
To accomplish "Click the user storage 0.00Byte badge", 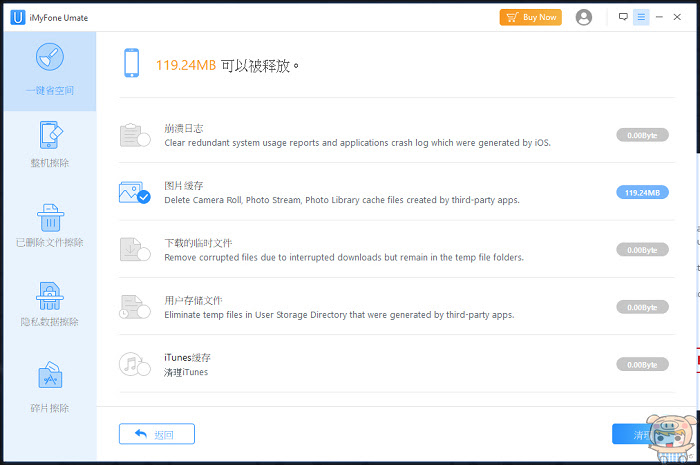I will 642,307.
